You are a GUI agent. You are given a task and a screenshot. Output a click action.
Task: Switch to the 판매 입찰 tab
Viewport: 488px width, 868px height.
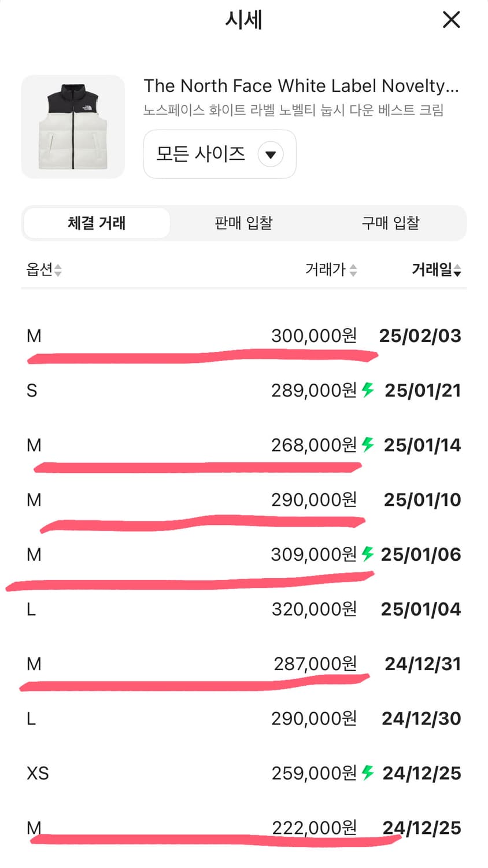(243, 223)
